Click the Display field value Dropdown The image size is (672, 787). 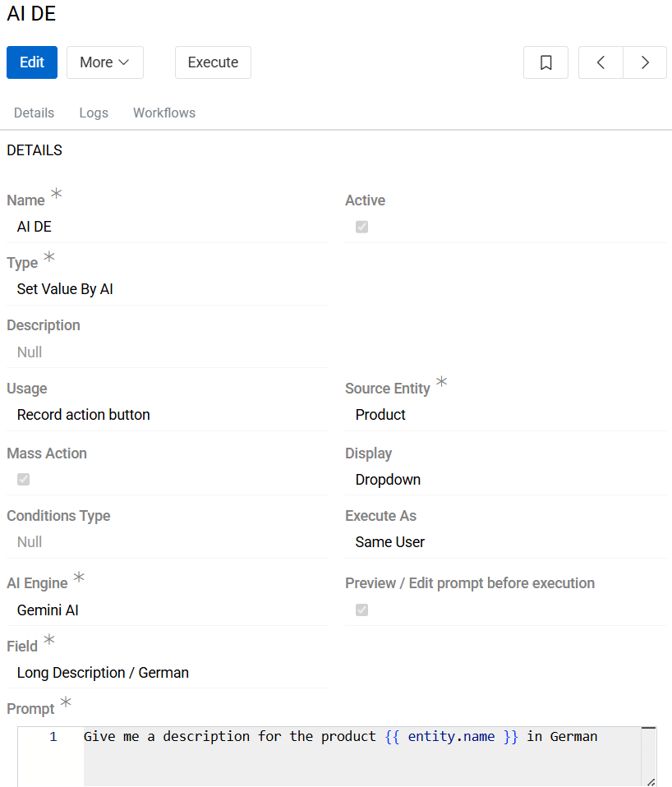pyautogui.click(x=388, y=480)
